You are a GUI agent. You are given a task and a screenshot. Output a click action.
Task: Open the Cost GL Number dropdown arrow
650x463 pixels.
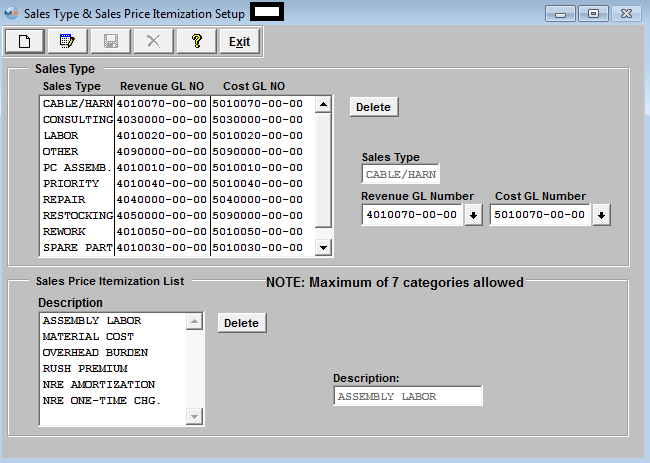coord(601,215)
